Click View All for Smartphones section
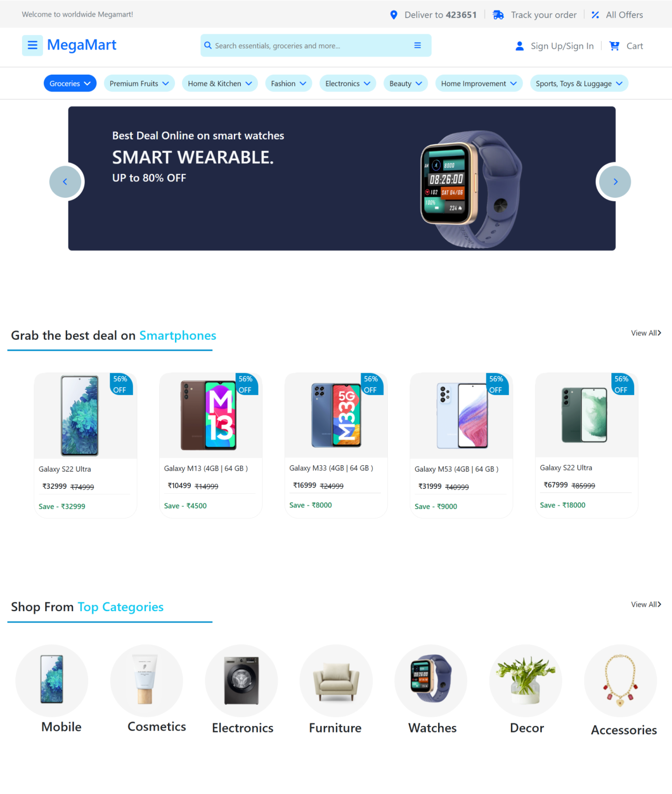Image resolution: width=672 pixels, height=794 pixels. [x=646, y=333]
